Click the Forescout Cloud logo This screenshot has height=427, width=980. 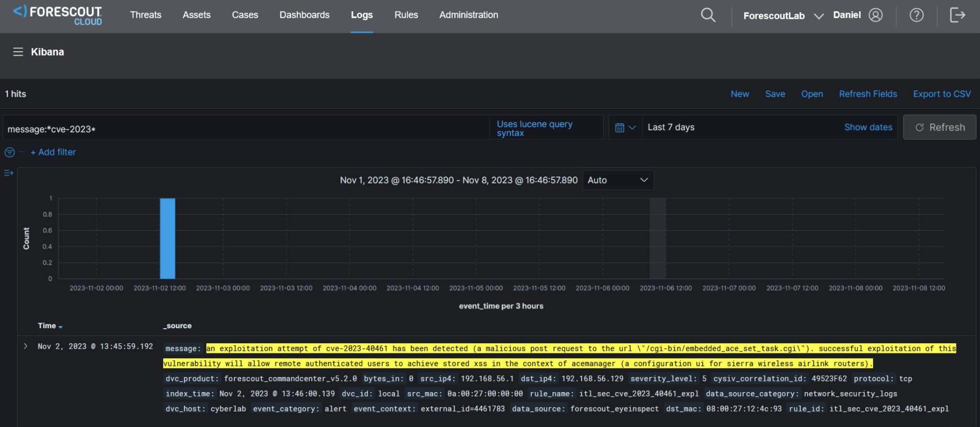pos(58,15)
